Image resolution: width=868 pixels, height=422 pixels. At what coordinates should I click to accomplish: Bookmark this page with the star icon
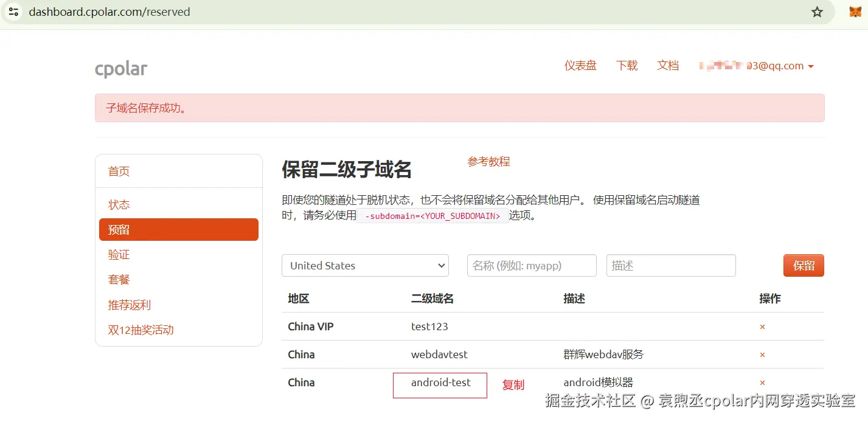(817, 12)
